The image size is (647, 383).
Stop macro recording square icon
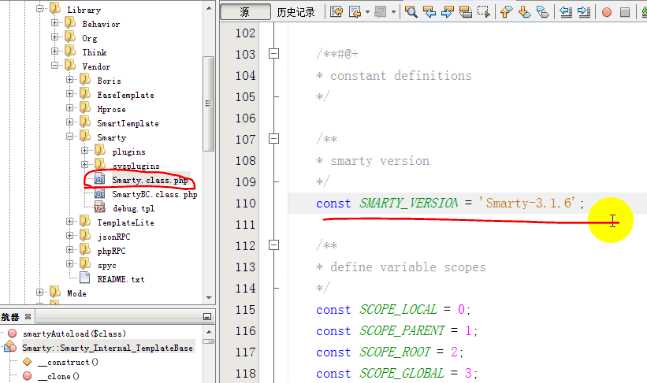click(x=625, y=12)
